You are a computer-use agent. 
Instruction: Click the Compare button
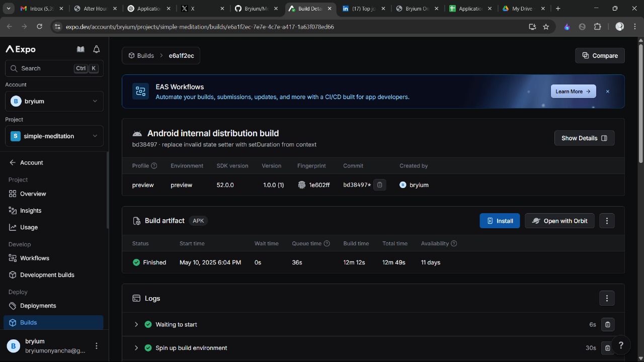click(x=600, y=56)
